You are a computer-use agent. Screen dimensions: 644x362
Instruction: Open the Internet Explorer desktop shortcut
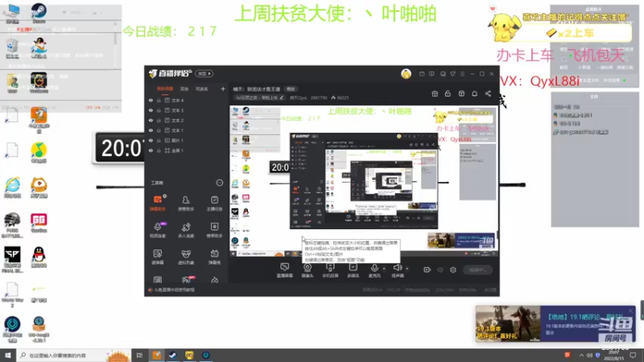point(12,187)
